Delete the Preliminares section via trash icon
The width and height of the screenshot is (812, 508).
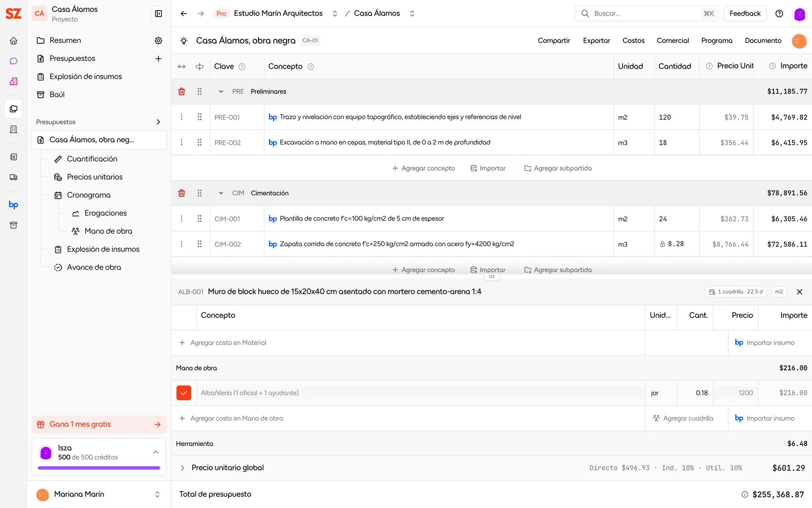click(181, 91)
